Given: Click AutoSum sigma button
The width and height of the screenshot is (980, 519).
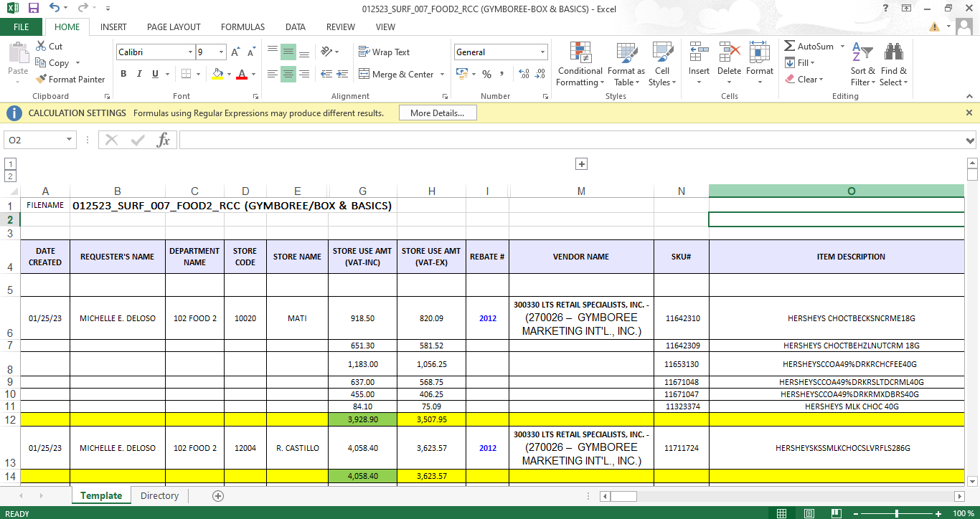Looking at the screenshot, I should click(x=809, y=46).
